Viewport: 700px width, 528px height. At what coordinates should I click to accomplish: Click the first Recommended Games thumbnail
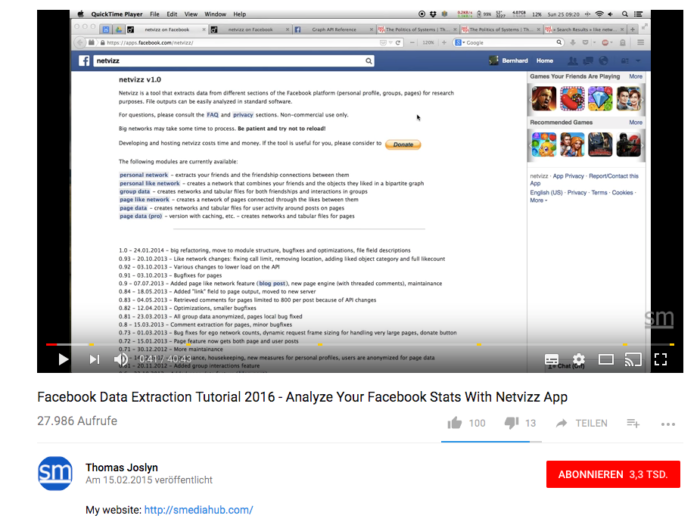[544, 145]
